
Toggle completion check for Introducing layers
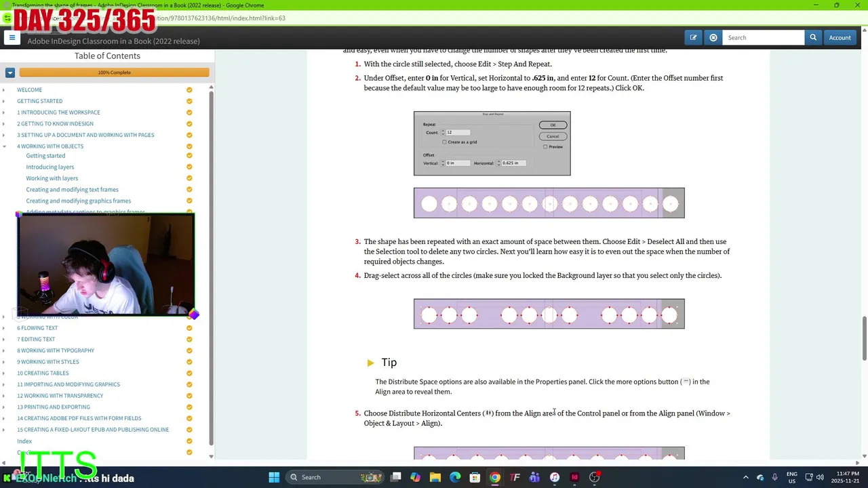pyautogui.click(x=189, y=167)
